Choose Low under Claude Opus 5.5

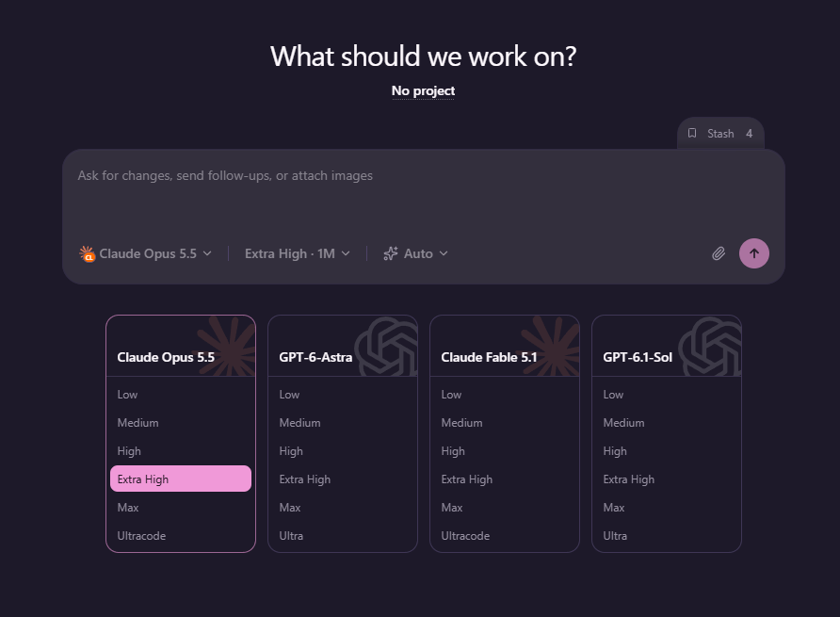(x=181, y=395)
